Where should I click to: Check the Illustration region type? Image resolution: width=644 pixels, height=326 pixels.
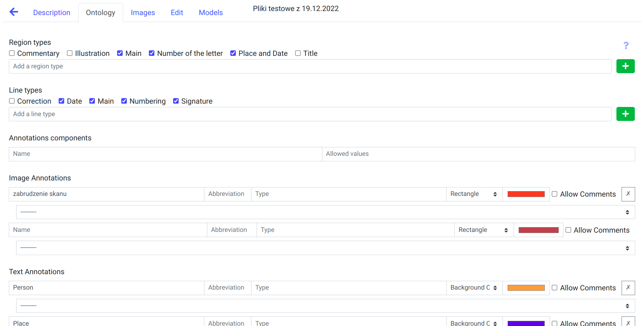[x=70, y=53]
